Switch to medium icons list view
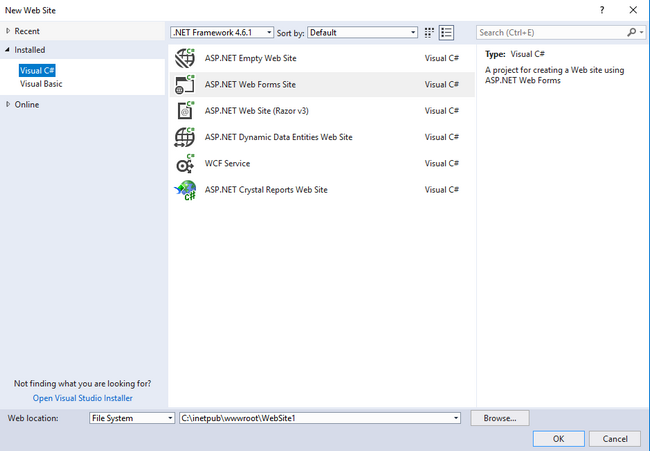650x451 pixels. click(446, 32)
